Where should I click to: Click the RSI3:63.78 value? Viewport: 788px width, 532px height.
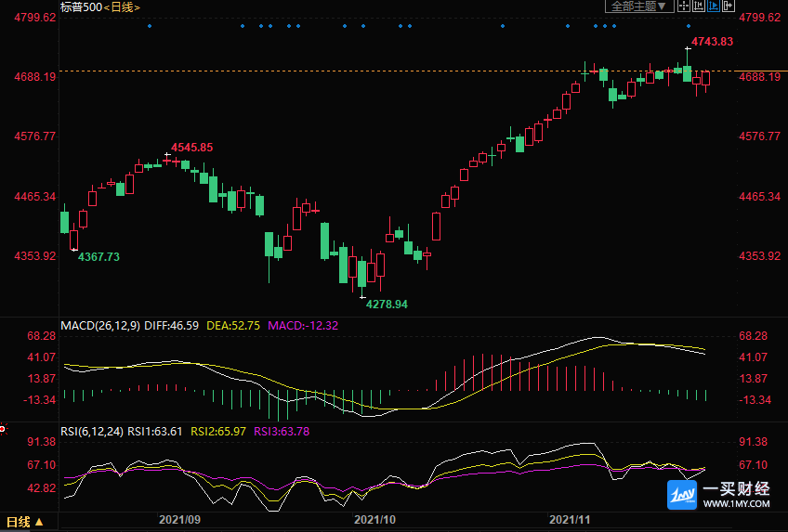tap(282, 431)
